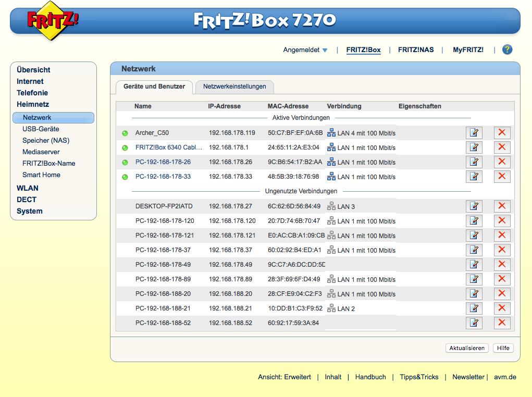This screenshot has height=397, width=532.
Task: Delete the PC-192-168-178-120 entry
Action: pos(502,220)
